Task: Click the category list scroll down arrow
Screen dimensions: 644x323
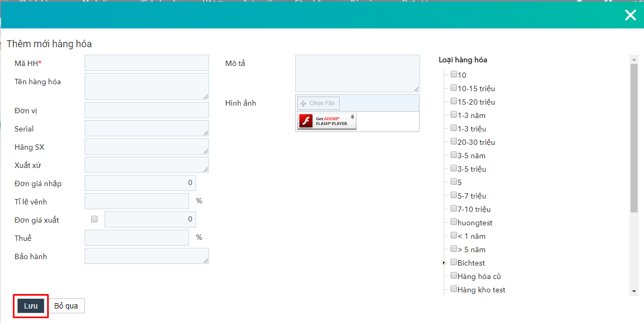Action: tap(634, 291)
